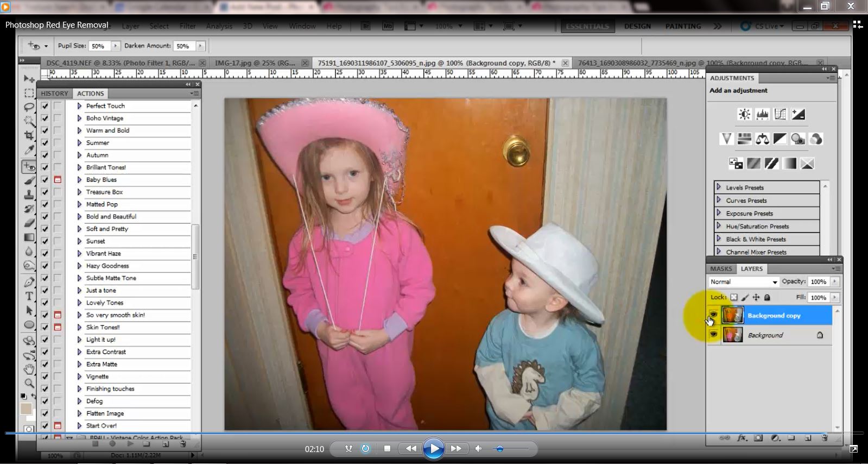Select the Pen tool
This screenshot has height=464, width=868.
click(29, 282)
